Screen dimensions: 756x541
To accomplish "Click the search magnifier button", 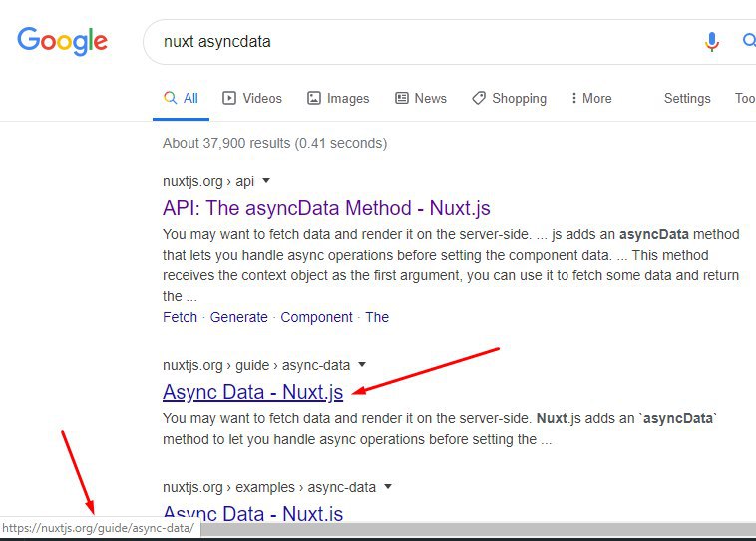I will pos(749,40).
